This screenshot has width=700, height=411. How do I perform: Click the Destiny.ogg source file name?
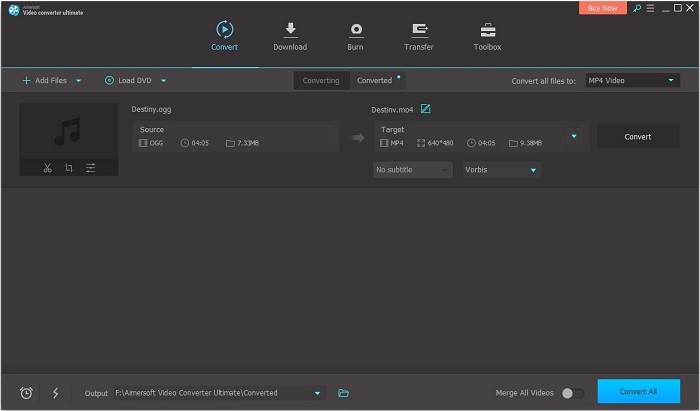tap(151, 109)
